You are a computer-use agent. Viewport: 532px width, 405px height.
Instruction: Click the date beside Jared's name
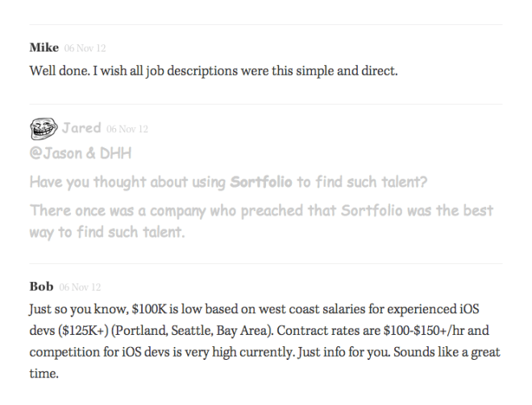pos(127,129)
